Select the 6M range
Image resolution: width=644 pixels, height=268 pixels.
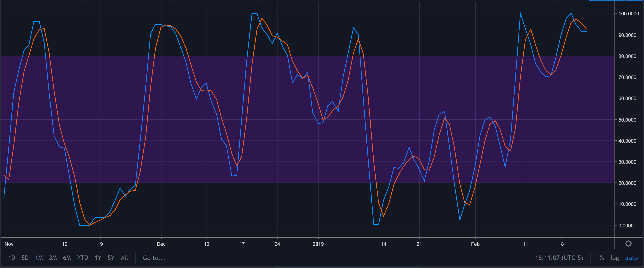(67, 258)
